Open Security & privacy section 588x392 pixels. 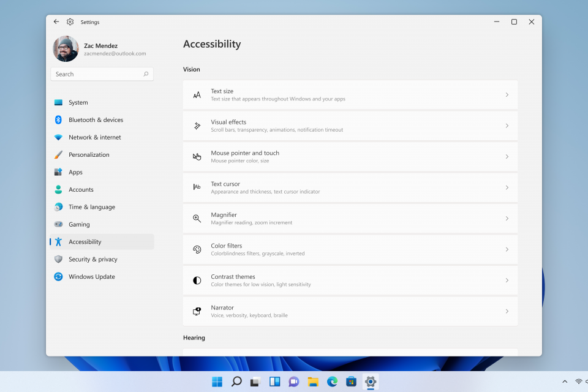92,260
